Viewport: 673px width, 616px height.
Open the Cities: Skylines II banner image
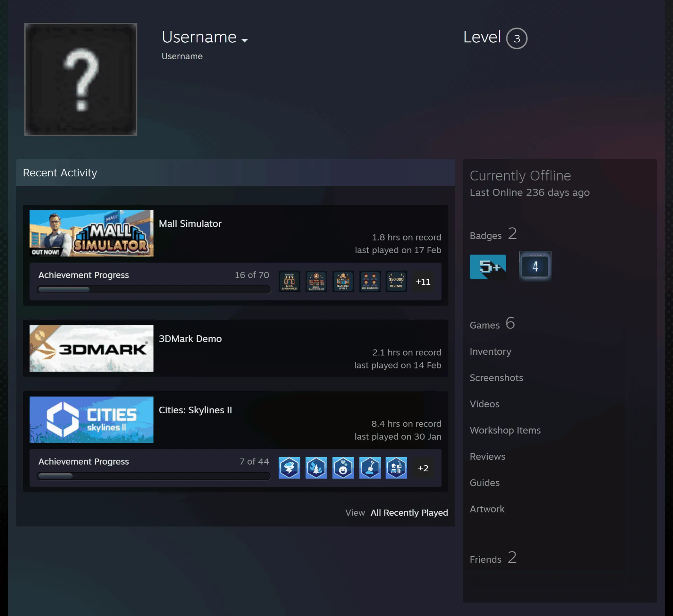[91, 420]
